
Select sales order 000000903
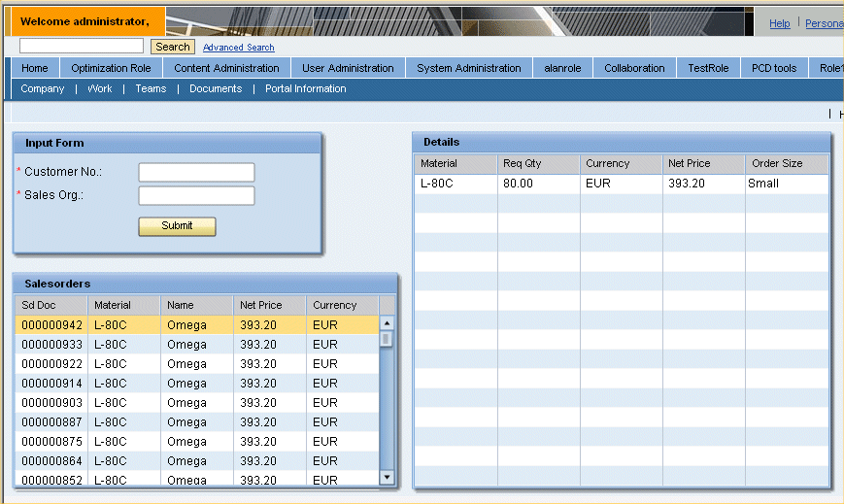pyautogui.click(x=197, y=402)
